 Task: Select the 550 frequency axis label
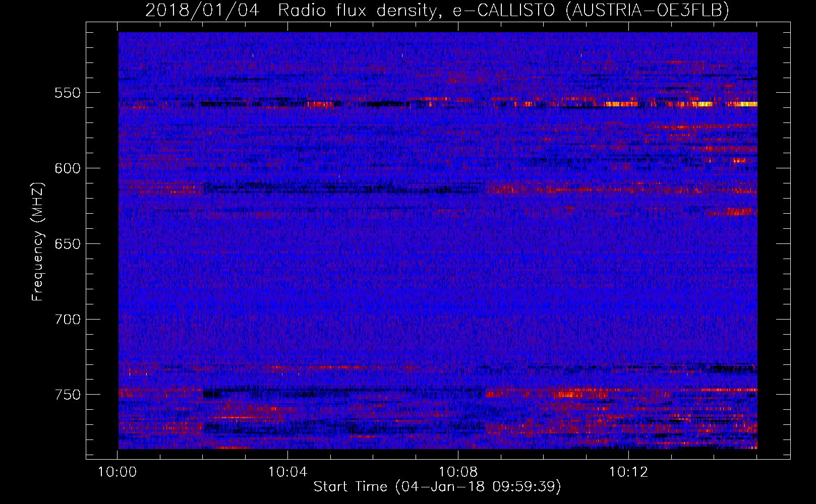coord(68,93)
